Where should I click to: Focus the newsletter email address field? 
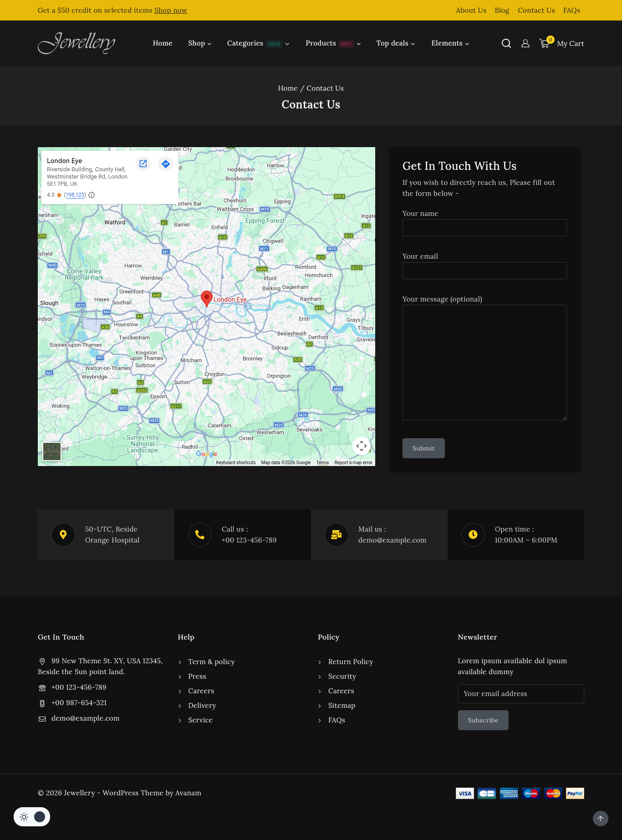click(x=520, y=694)
